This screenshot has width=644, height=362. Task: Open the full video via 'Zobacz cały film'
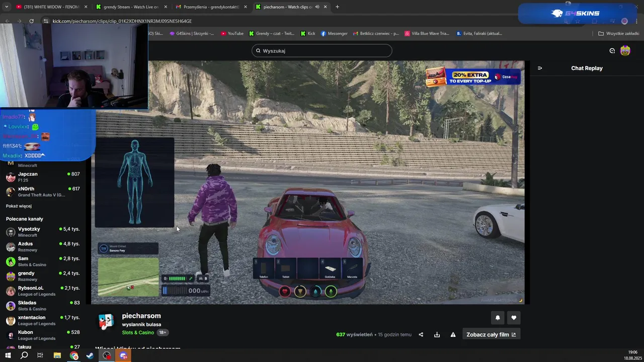coord(491,334)
